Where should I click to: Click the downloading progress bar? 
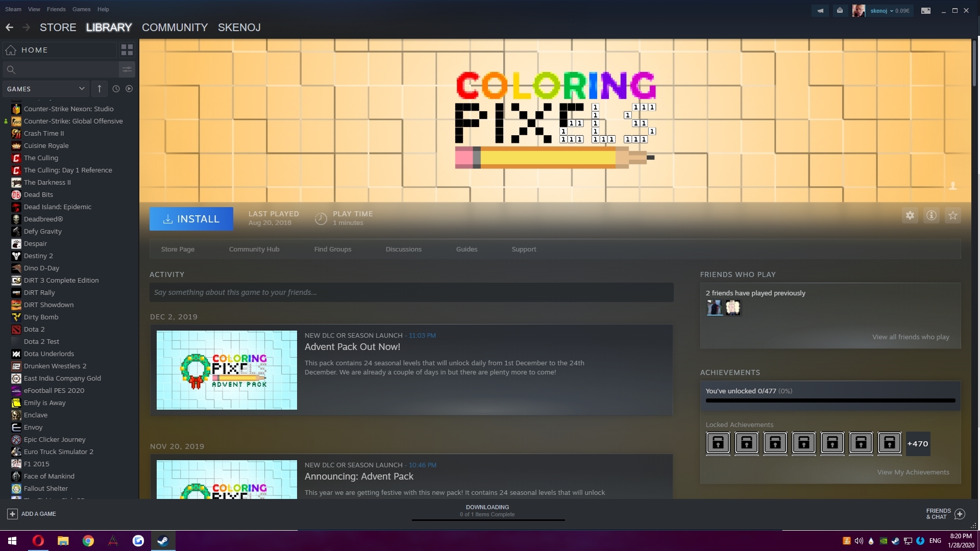pos(488,520)
